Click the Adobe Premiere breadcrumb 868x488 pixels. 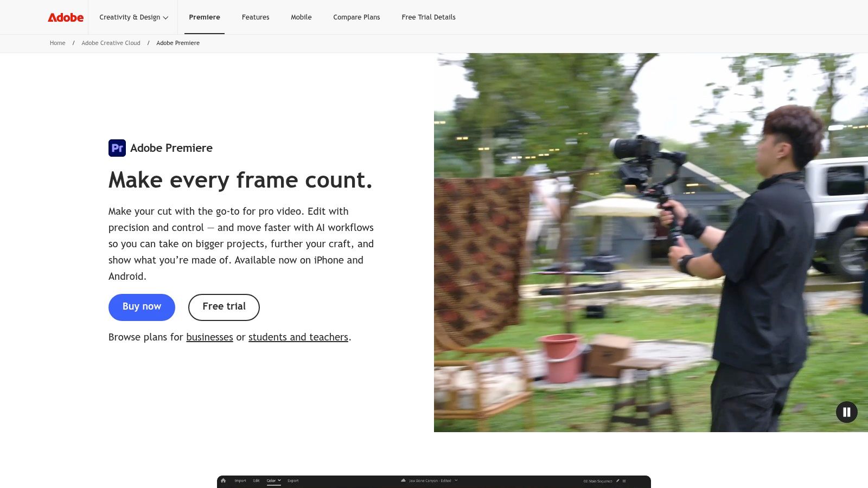pos(178,43)
